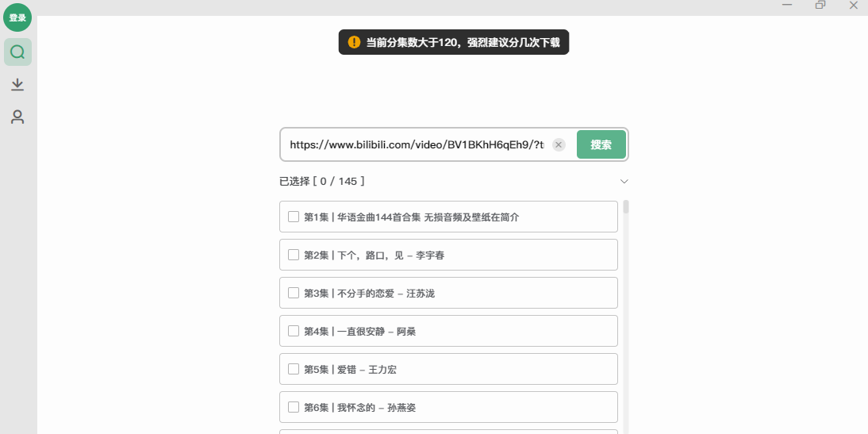Select the 第5集 爱错 – 王力宏 row
The image size is (868, 434).
point(448,369)
